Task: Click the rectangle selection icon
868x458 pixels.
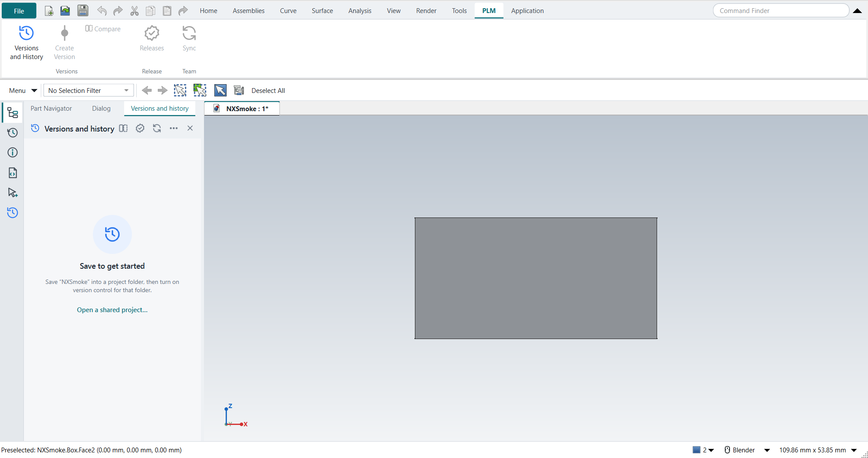Action: pyautogui.click(x=180, y=90)
